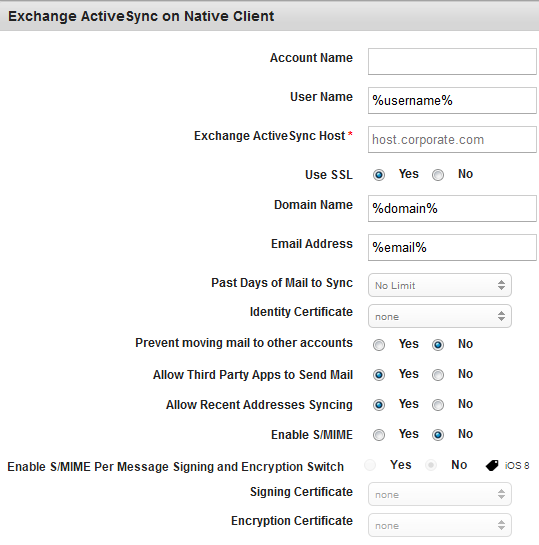Select No for Enable S/MIME

click(x=438, y=435)
